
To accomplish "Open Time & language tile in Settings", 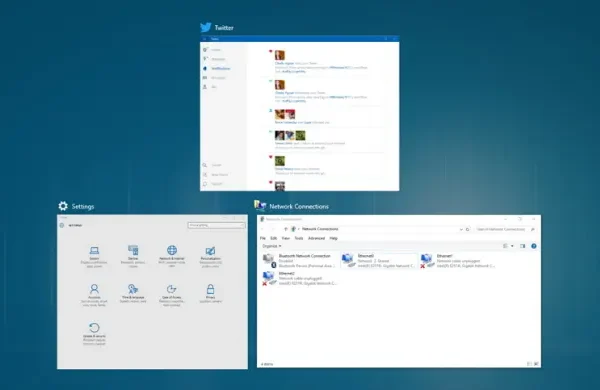I will tap(133, 294).
